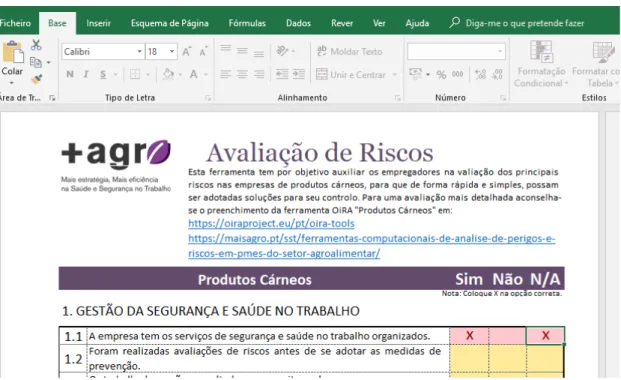Center text horizontally icon

242,74
